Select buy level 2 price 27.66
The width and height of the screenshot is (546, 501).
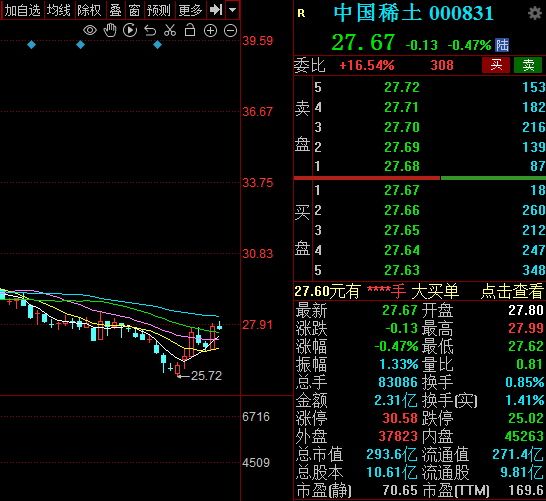pos(402,210)
